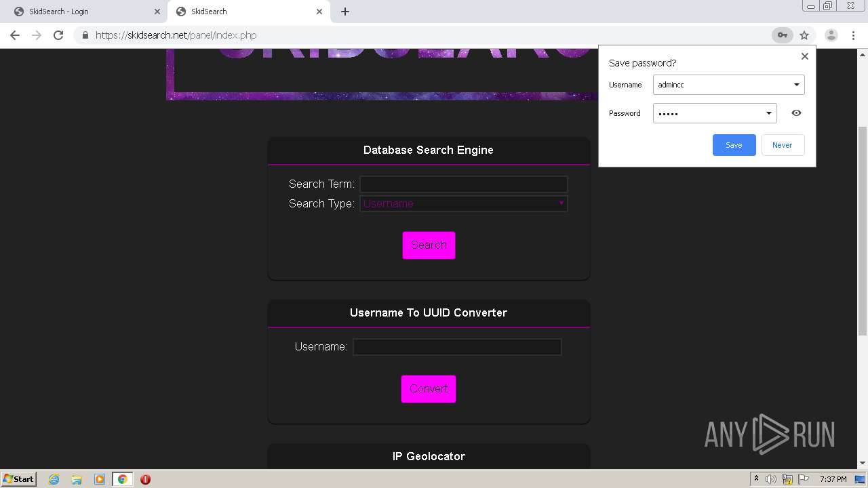The width and height of the screenshot is (868, 488).
Task: Click the Search Term: label
Action: tap(321, 184)
